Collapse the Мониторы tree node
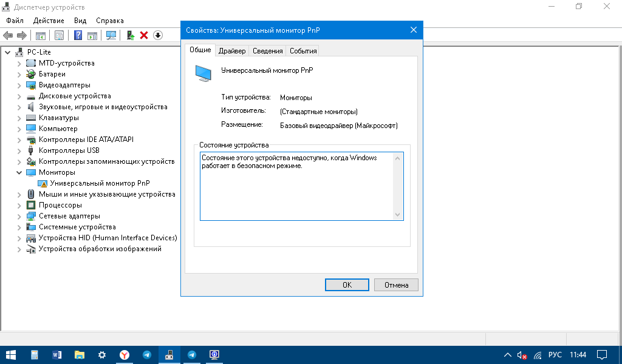This screenshot has width=622, height=364. click(19, 172)
